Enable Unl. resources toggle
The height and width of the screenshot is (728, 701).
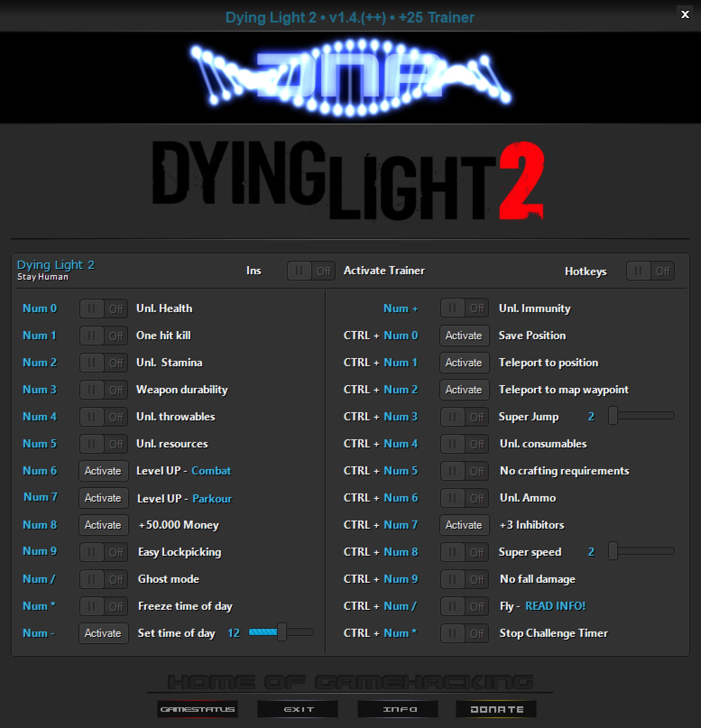pos(104,444)
